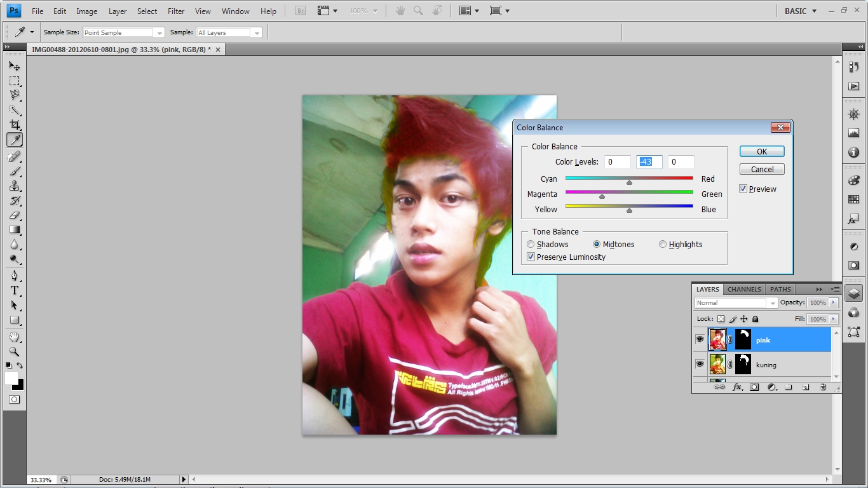This screenshot has width=868, height=488.
Task: Select the Shadows tone option
Action: point(531,244)
